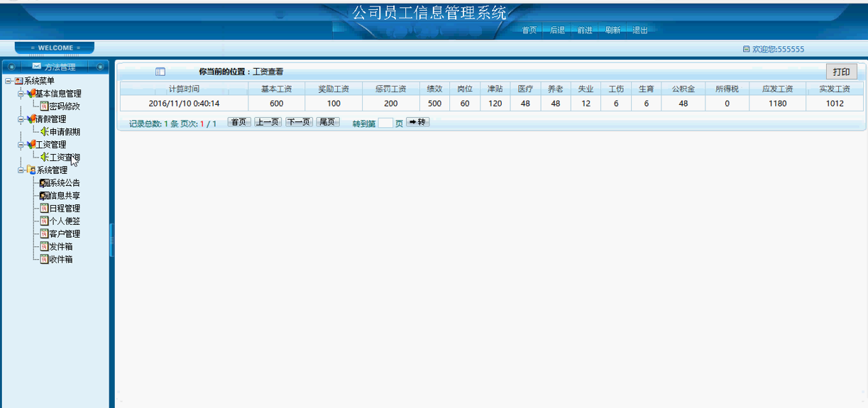
Task: Go to 首页 in top navigation
Action: pyautogui.click(x=529, y=31)
